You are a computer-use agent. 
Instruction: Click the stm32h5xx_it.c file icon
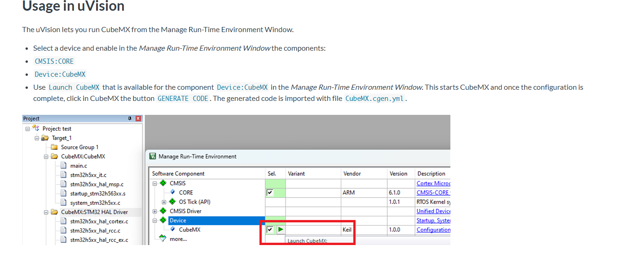coord(64,175)
